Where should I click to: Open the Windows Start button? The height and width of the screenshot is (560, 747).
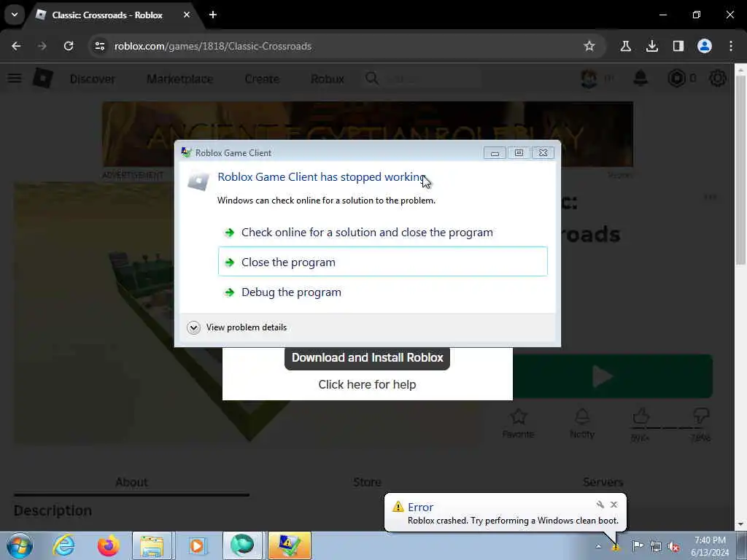(20, 545)
